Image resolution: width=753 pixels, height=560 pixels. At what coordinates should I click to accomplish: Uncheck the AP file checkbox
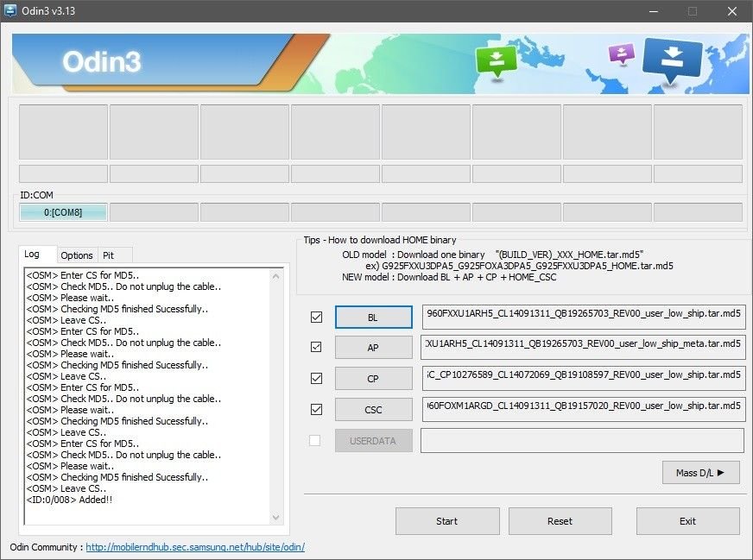[316, 347]
